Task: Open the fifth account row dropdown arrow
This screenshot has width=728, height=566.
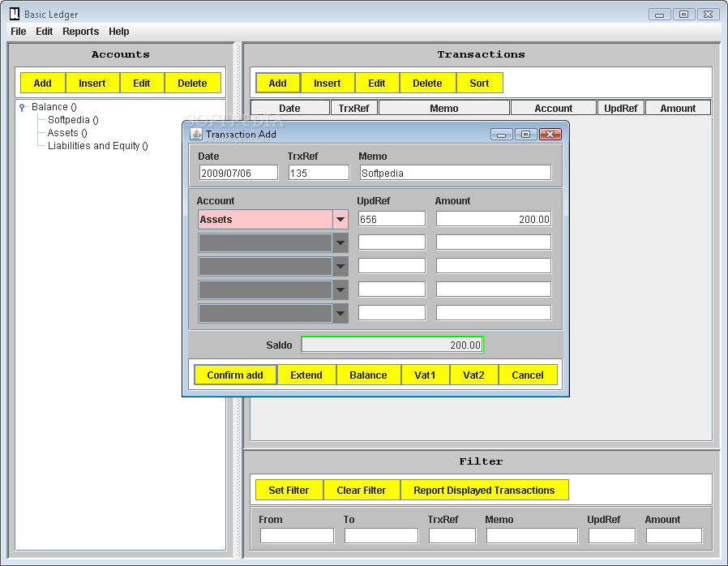Action: tap(340, 314)
